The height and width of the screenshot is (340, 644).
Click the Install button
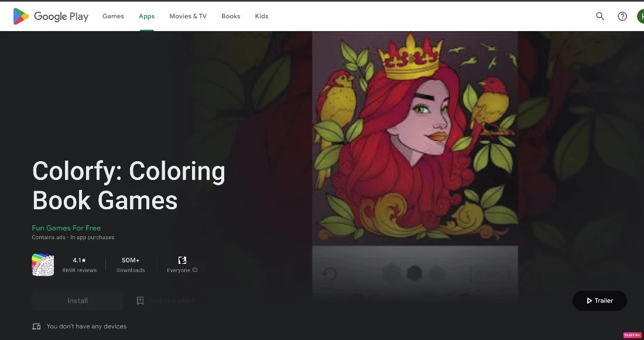78,301
